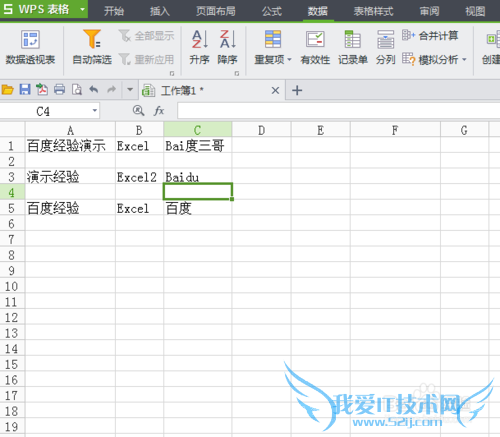Switch to the 审阅 tab
Image resolution: width=500 pixels, height=437 pixels.
click(429, 11)
